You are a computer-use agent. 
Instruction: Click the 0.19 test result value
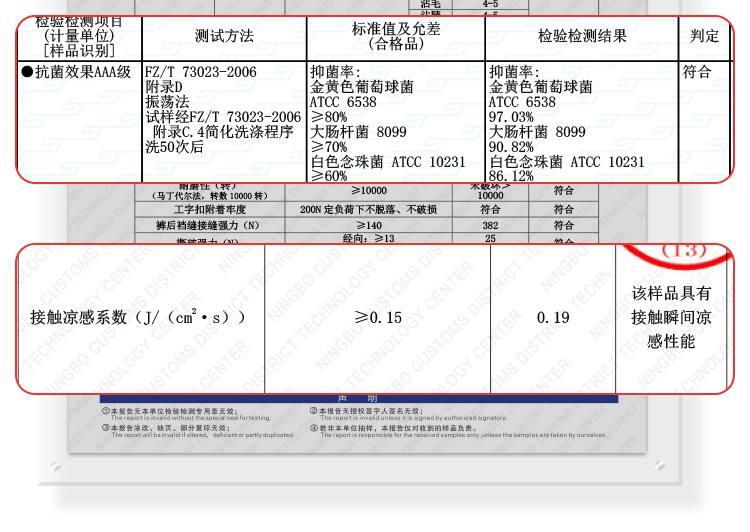click(x=552, y=318)
